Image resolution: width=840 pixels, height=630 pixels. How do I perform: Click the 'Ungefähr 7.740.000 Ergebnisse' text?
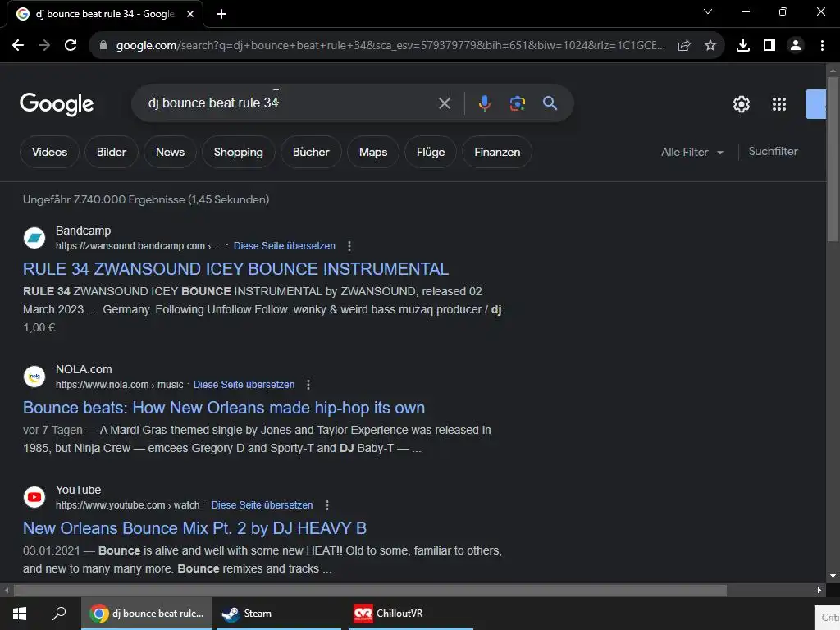[x=146, y=199]
